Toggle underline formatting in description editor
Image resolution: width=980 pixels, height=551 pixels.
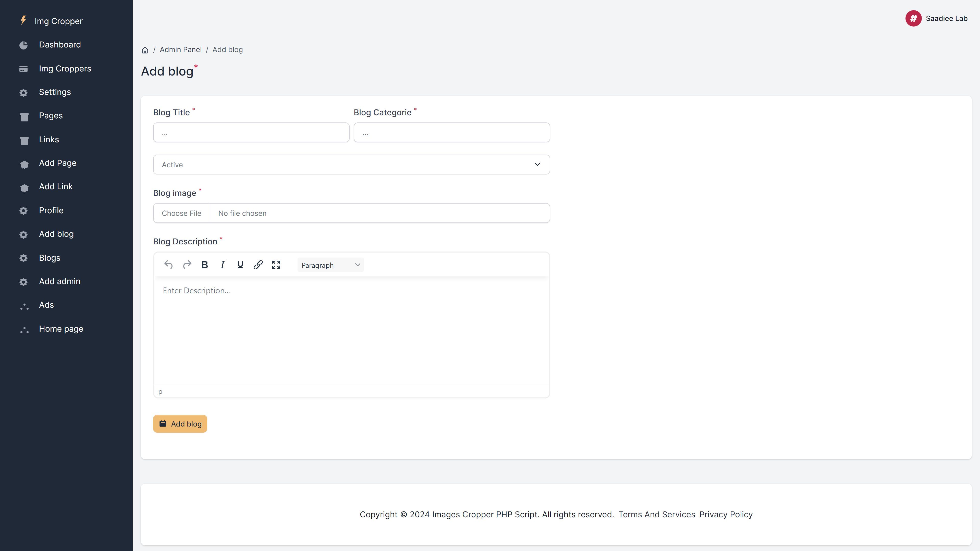240,265
